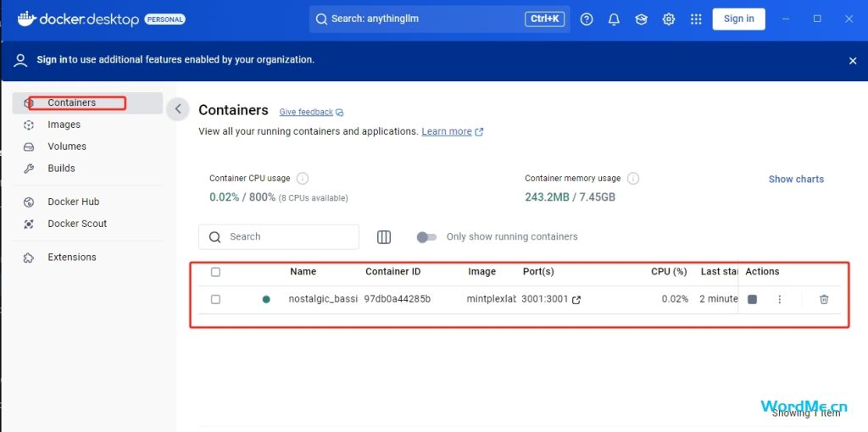Viewport: 868px width, 432px height.
Task: Check the nostalgic_bassi row checkbox
Action: [216, 299]
